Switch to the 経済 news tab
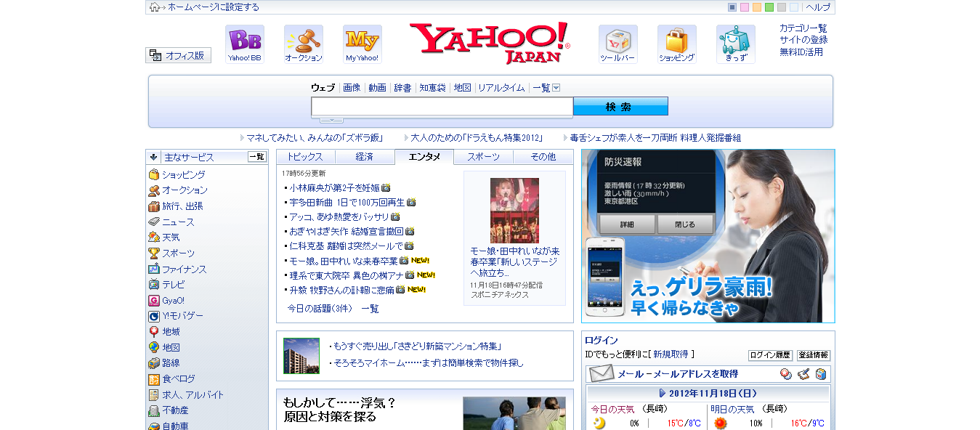 365,157
